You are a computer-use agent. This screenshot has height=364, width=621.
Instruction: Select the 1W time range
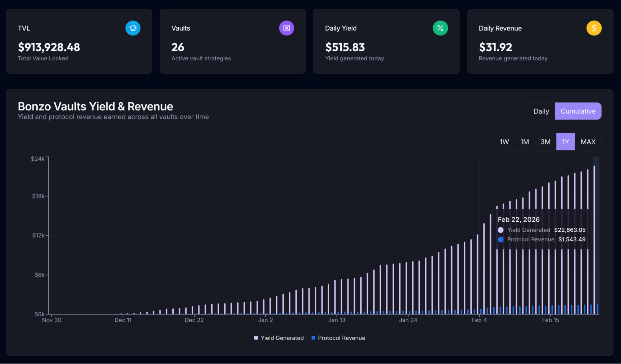pyautogui.click(x=504, y=142)
